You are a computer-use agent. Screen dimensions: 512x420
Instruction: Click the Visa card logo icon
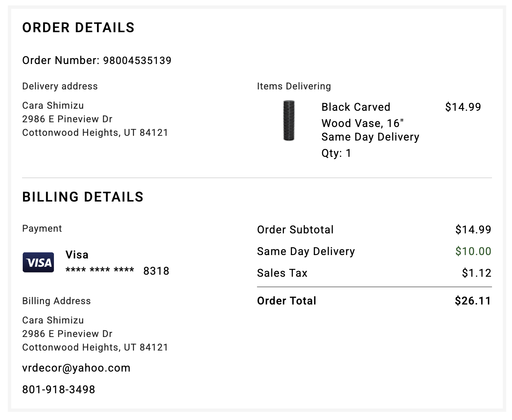[38, 262]
